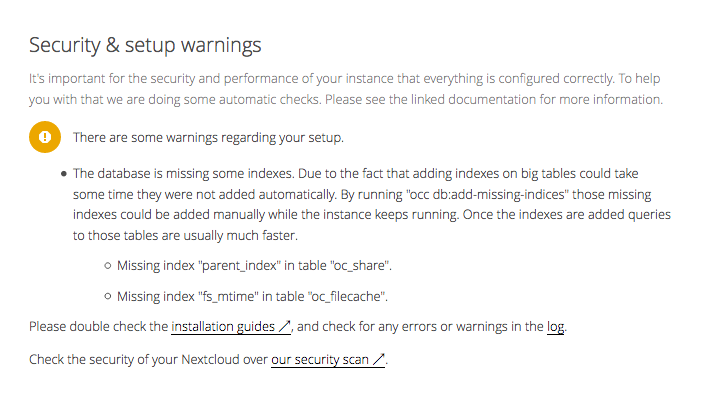Click the 'Missing index parent_index' line

pos(254,266)
